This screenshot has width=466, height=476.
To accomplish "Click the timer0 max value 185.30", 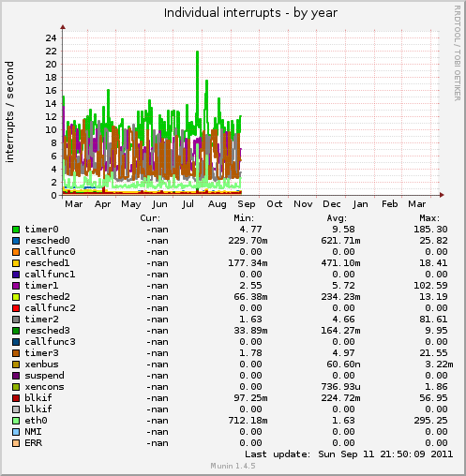I will [x=430, y=230].
